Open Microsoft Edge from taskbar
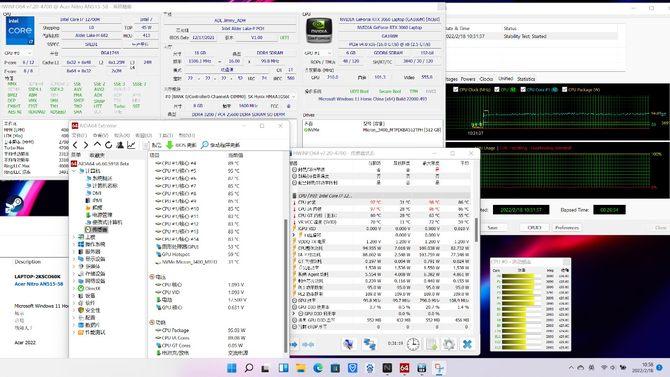670x377 pixels. 318,368
